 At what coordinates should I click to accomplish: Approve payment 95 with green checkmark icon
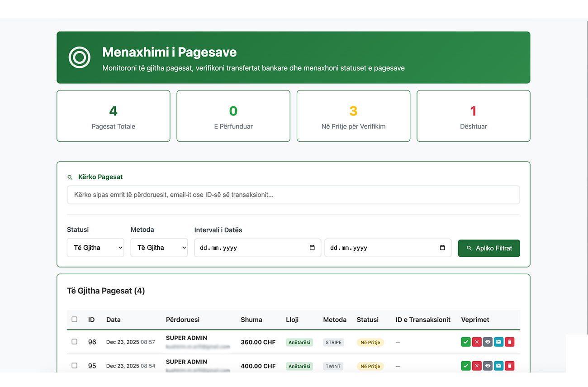pos(466,366)
